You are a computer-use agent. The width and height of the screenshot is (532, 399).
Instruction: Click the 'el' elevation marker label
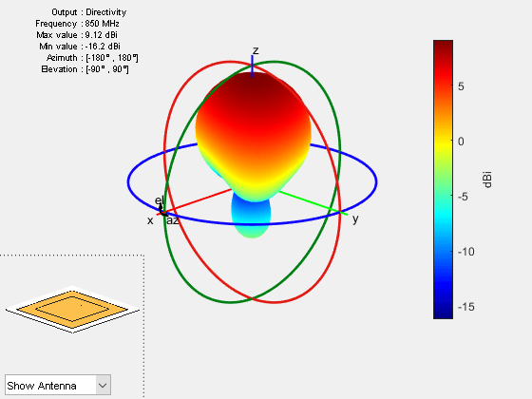(159, 200)
